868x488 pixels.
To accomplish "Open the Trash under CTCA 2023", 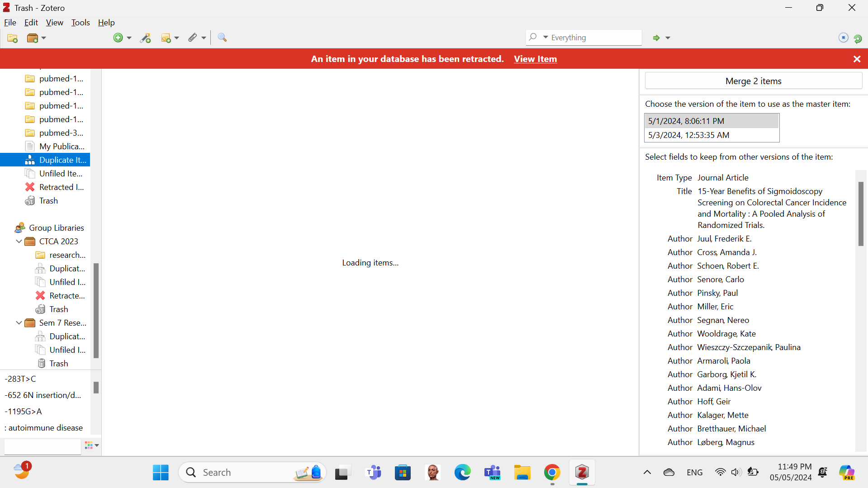I will [x=52, y=309].
